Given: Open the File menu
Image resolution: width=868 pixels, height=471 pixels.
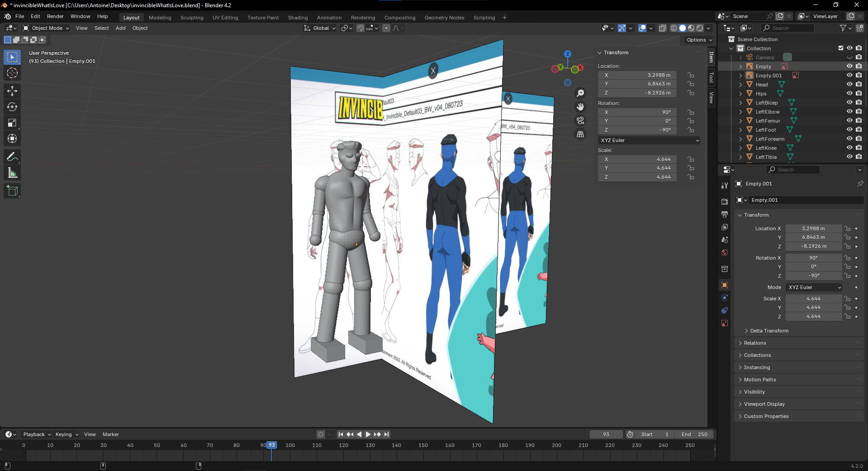Looking at the screenshot, I should (x=19, y=16).
